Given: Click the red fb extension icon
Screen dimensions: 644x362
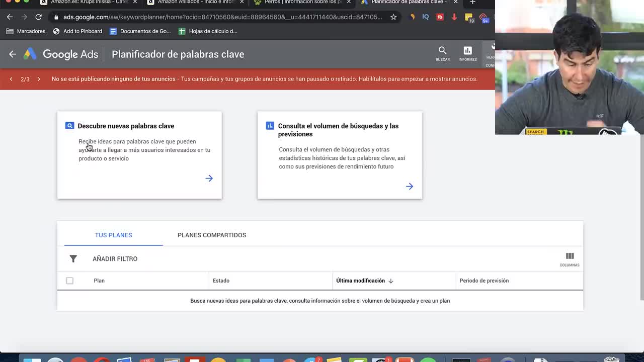Looking at the screenshot, I should 440,17.
